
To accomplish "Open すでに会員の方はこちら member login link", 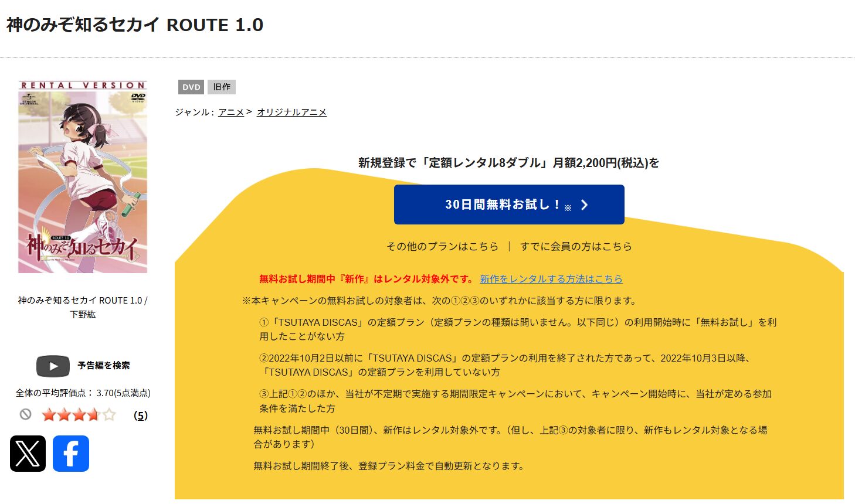I will click(x=576, y=246).
